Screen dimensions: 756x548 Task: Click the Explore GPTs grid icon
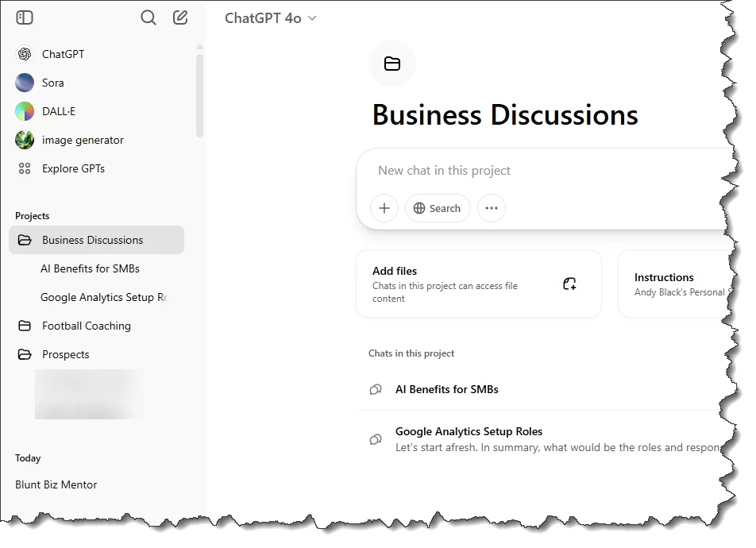pos(25,168)
